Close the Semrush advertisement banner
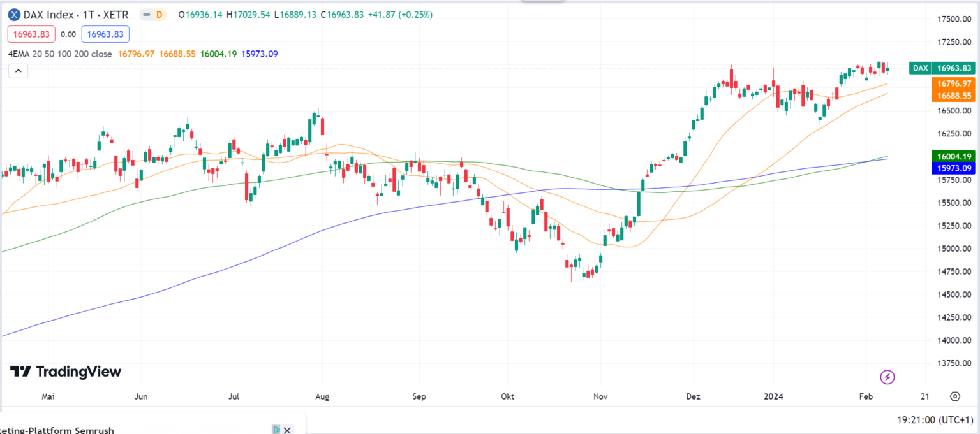The height and width of the screenshot is (434, 980). (x=287, y=430)
